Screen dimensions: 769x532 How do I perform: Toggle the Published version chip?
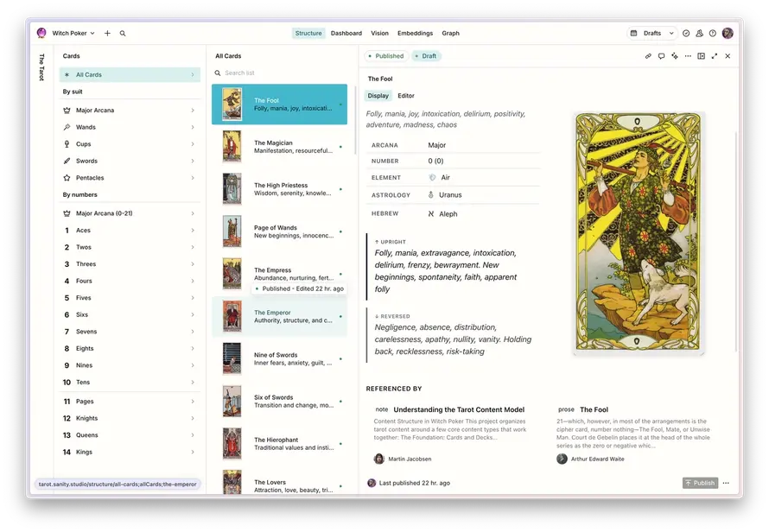coord(385,54)
